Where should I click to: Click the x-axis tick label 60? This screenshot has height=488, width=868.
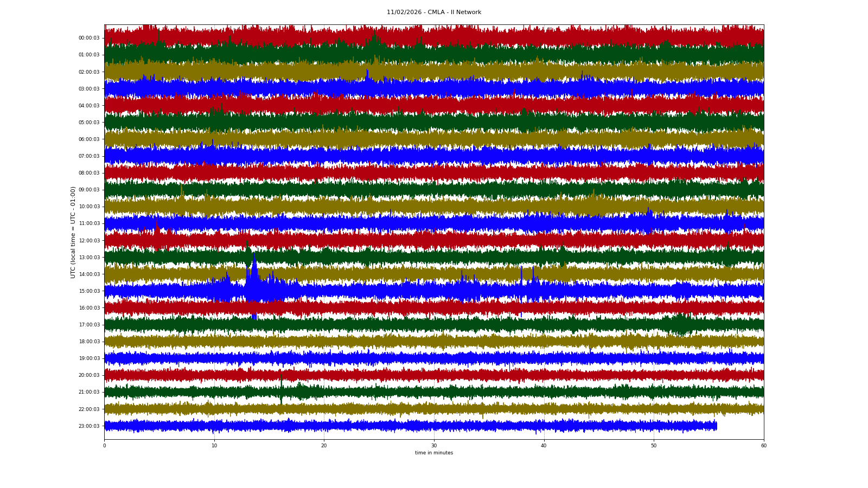763,446
